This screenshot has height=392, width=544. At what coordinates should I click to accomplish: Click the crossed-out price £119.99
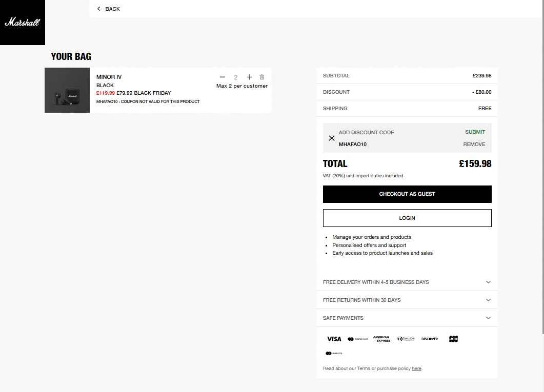tap(106, 93)
